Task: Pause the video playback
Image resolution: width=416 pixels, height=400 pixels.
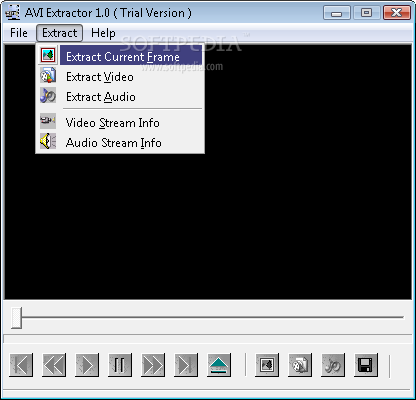Action: click(x=120, y=365)
